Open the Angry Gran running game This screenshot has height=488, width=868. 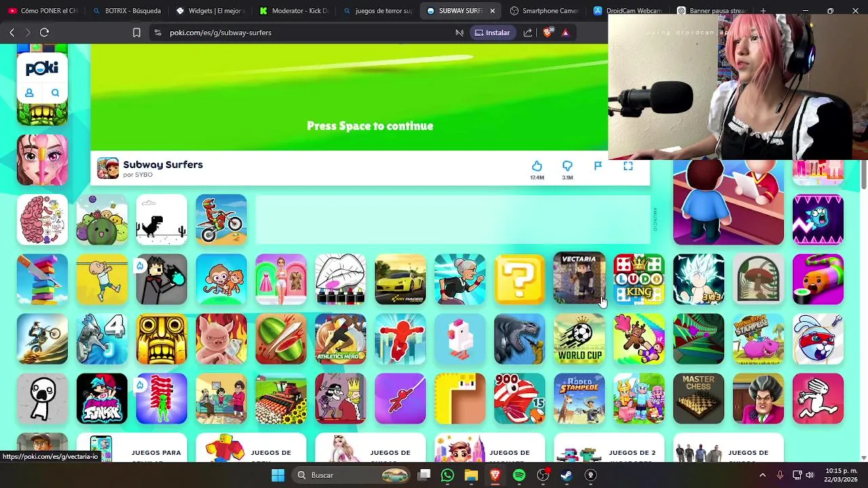(460, 279)
